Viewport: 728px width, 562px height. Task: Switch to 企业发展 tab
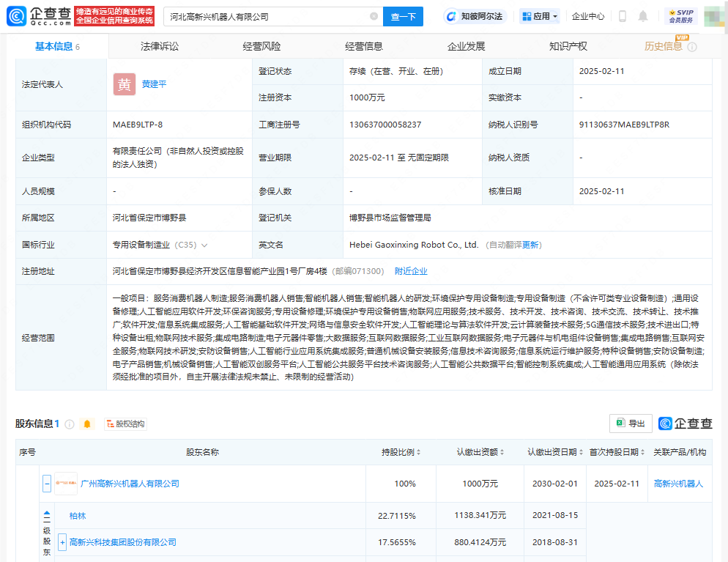[x=466, y=46]
